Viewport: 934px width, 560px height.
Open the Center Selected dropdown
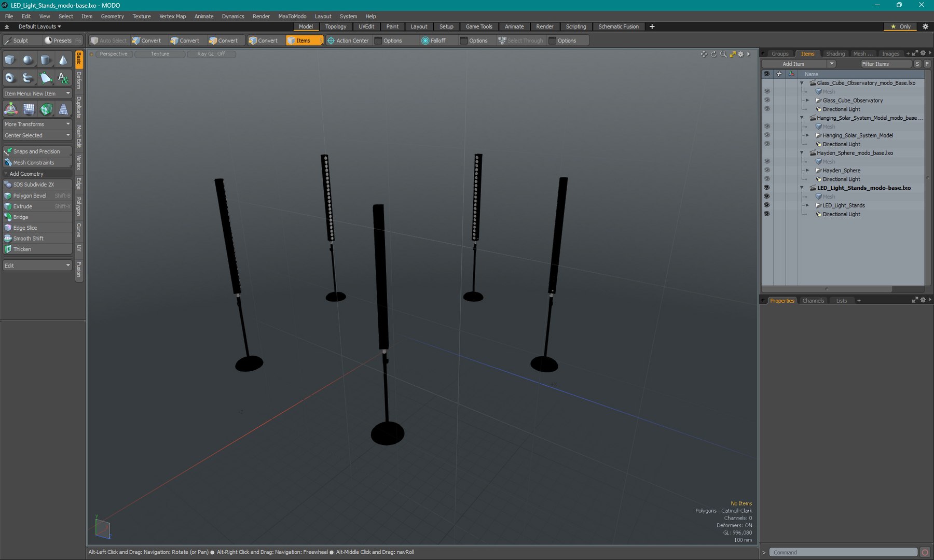tap(37, 135)
